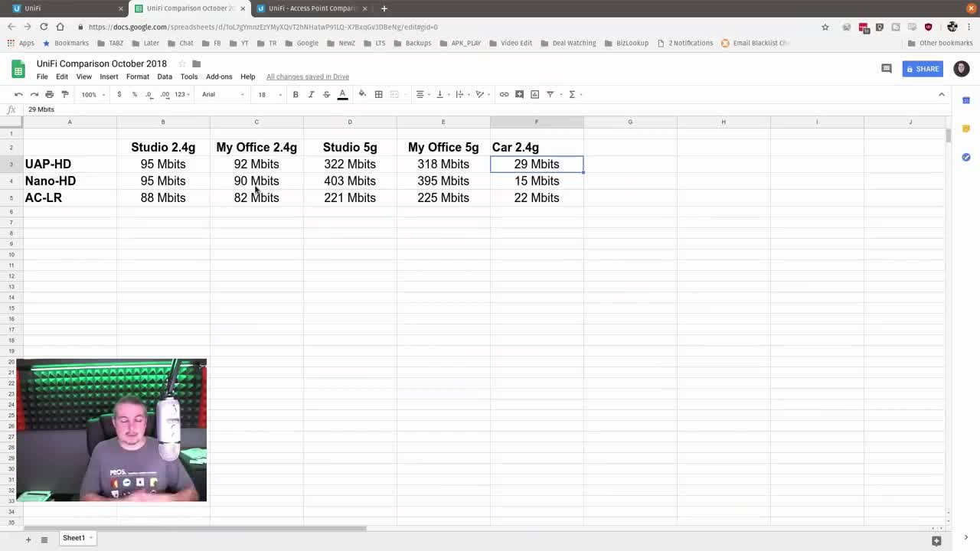Bookmark this page with star icon
980x551 pixels.
click(825, 27)
